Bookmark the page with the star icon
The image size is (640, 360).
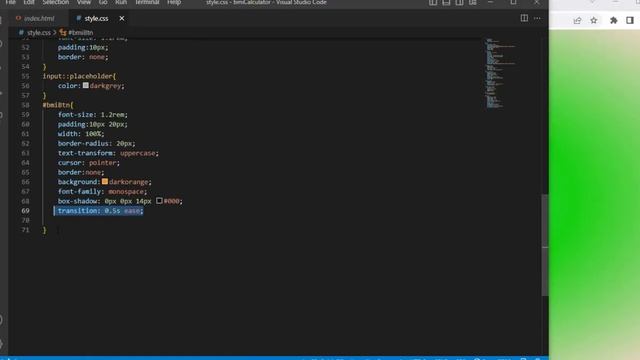pos(594,20)
